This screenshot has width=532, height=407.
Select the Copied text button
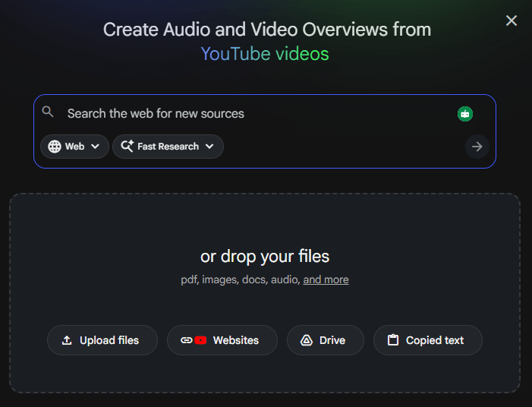[428, 340]
